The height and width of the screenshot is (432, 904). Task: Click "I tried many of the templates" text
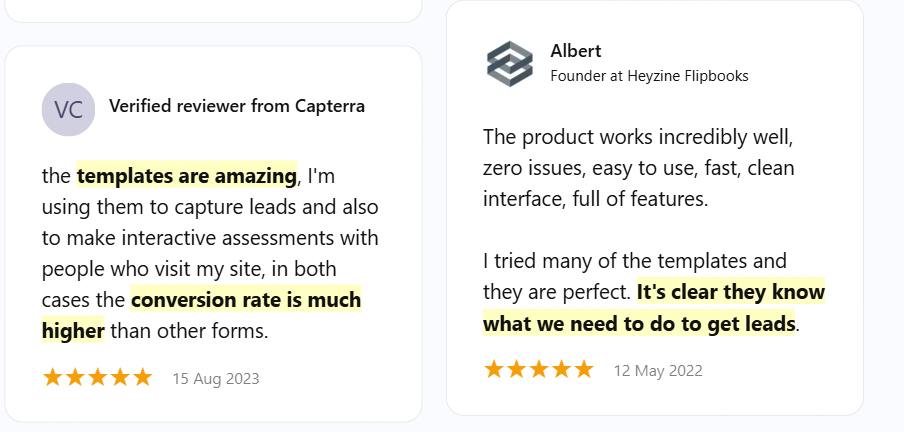[x=634, y=262]
